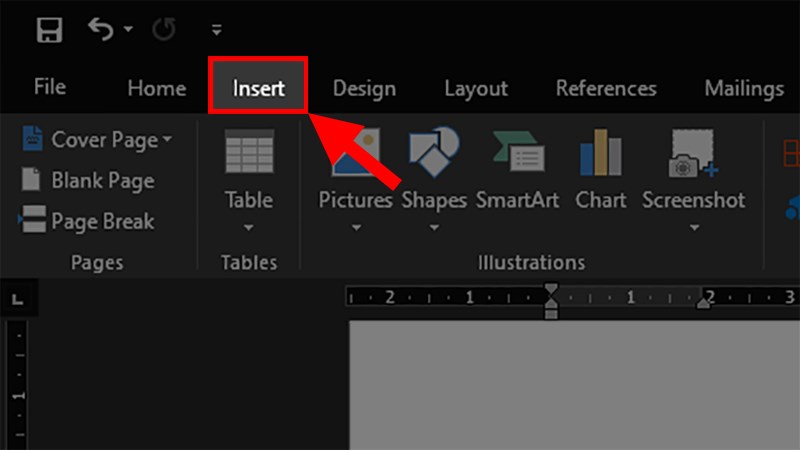Go to the References tab
The image size is (800, 450).
[606, 88]
